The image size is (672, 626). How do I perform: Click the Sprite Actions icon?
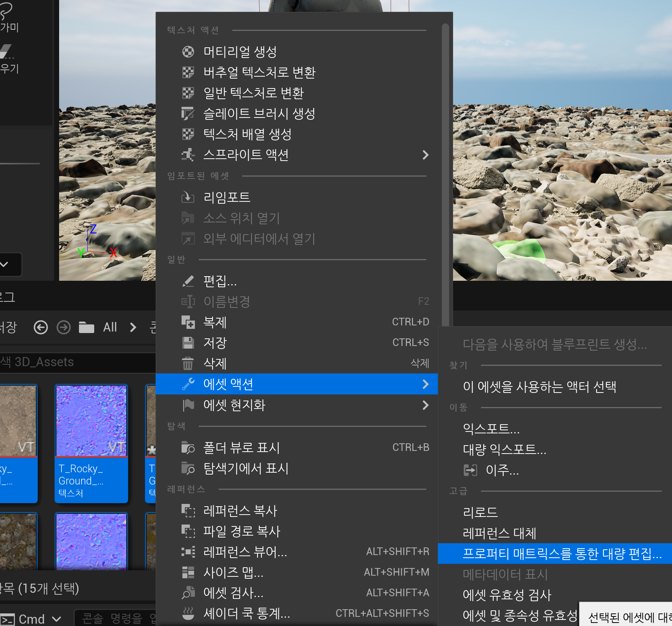pos(188,154)
